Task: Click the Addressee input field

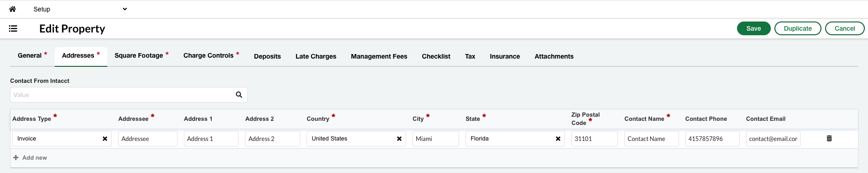Action: point(148,139)
